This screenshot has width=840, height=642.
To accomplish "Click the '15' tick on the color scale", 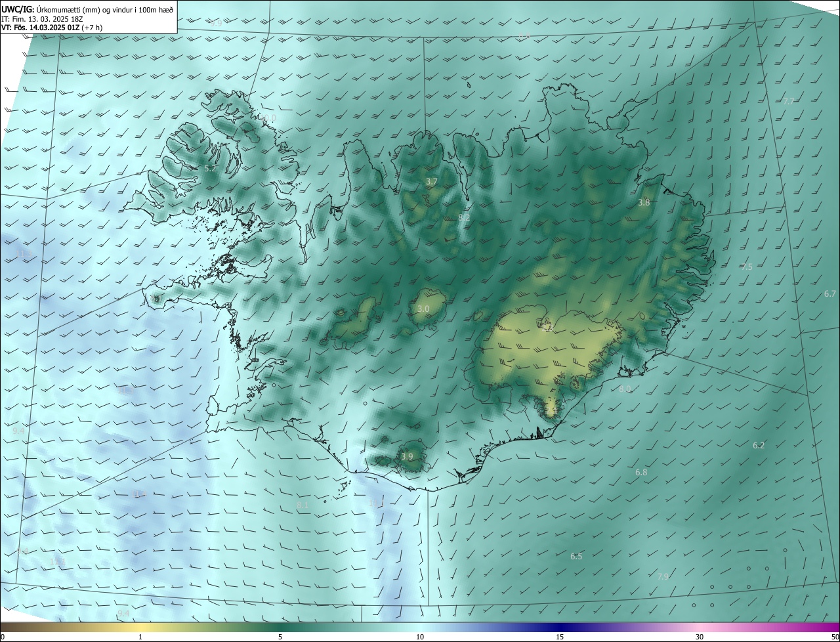I will pos(560,637).
